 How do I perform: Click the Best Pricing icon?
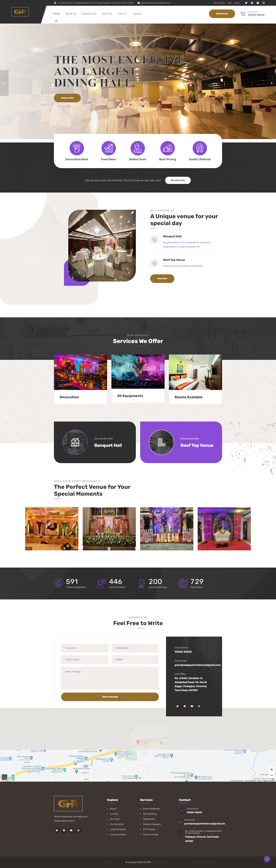pos(168,148)
